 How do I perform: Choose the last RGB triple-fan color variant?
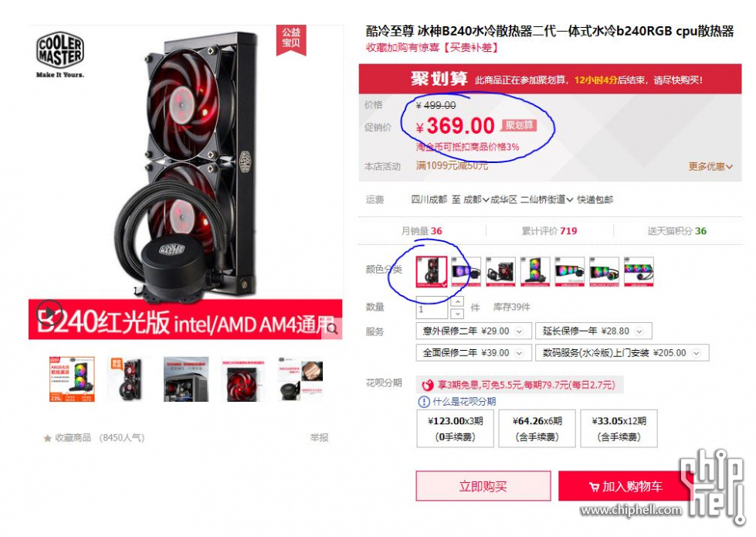point(639,272)
